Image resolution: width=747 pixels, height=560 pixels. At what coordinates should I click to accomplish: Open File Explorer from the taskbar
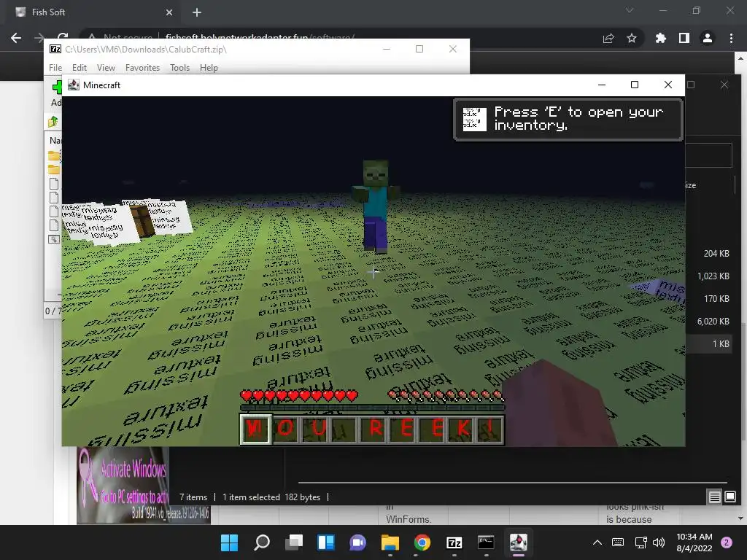(x=390, y=542)
